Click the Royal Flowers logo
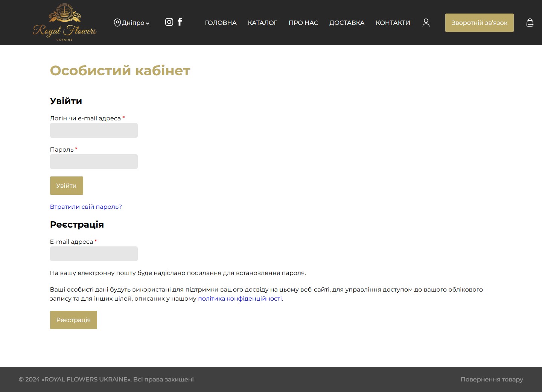Screen dimensions: 542x392 [65, 23]
